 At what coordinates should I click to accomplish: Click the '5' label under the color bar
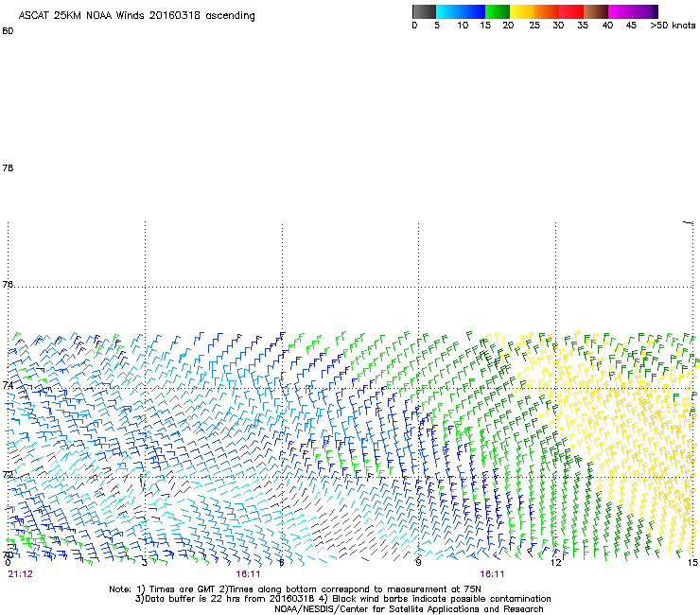[437, 26]
